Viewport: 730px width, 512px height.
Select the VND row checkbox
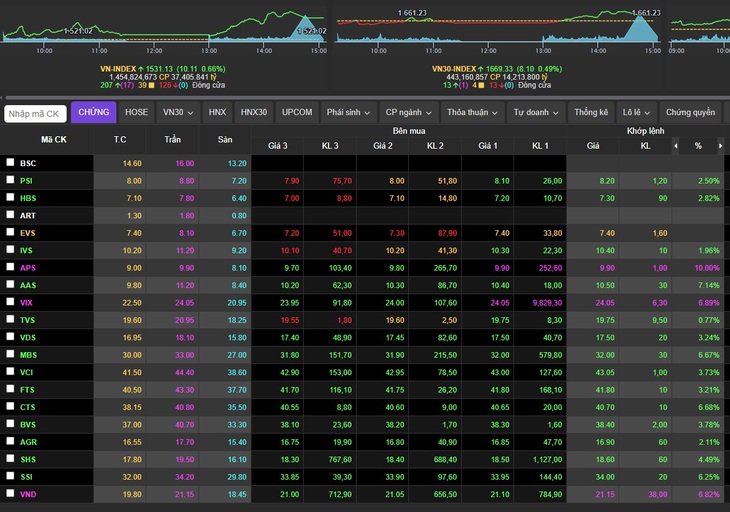10,493
